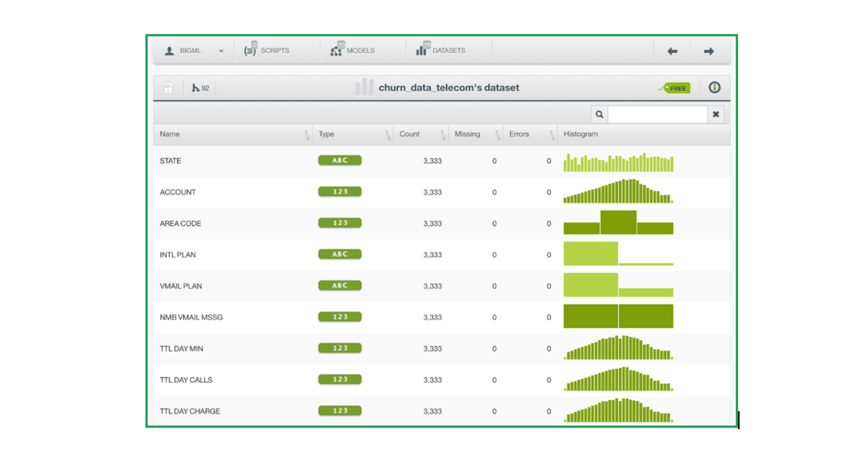Select the NMB VMAIL MSSG field name
The height and width of the screenshot is (460, 868).
coord(191,317)
